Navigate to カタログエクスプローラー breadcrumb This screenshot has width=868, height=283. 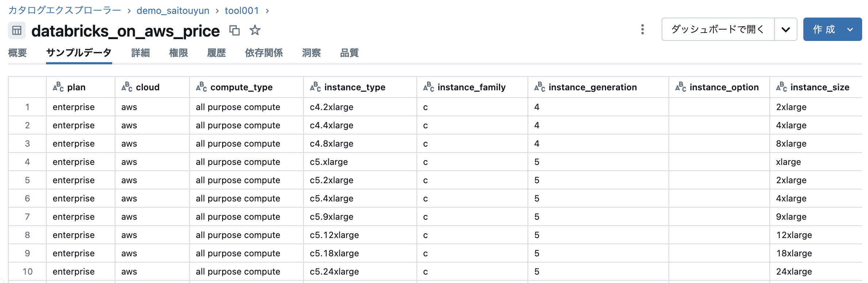pyautogui.click(x=65, y=10)
